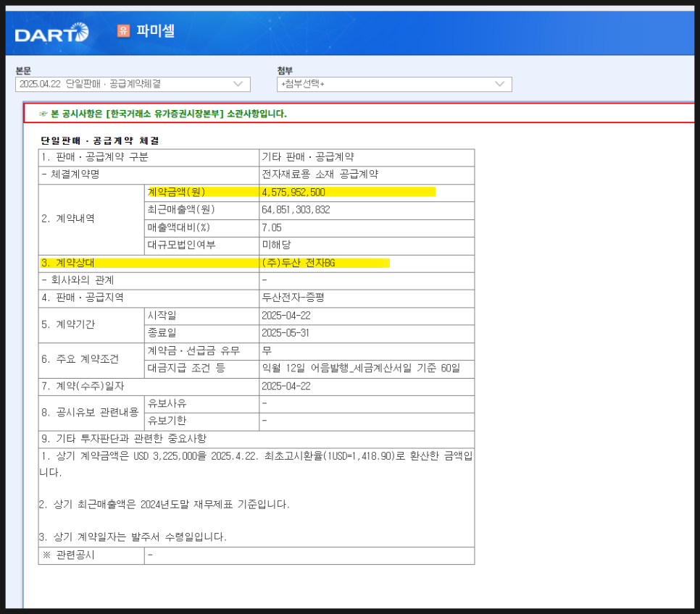Click note 1 about USD 3,225,000 conversion
The height and width of the screenshot is (614, 700).
click(256, 464)
